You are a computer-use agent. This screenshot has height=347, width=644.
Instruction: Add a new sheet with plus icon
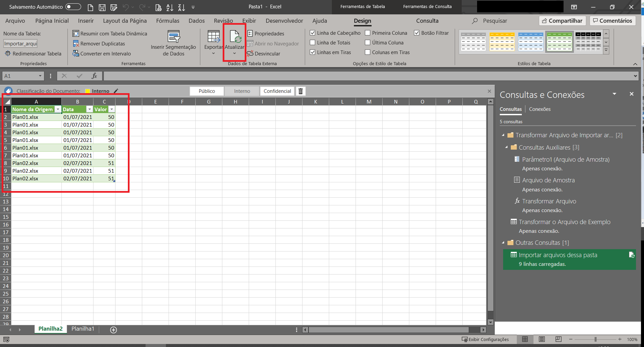114,330
